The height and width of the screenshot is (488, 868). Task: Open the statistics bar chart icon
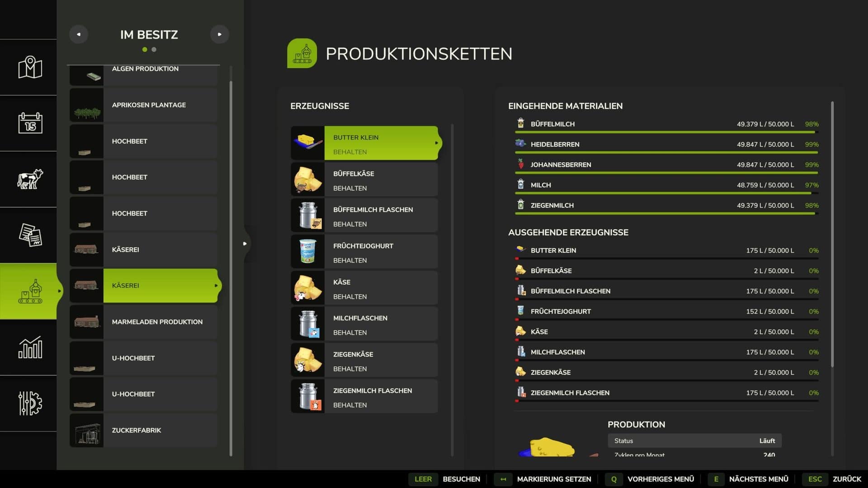30,347
